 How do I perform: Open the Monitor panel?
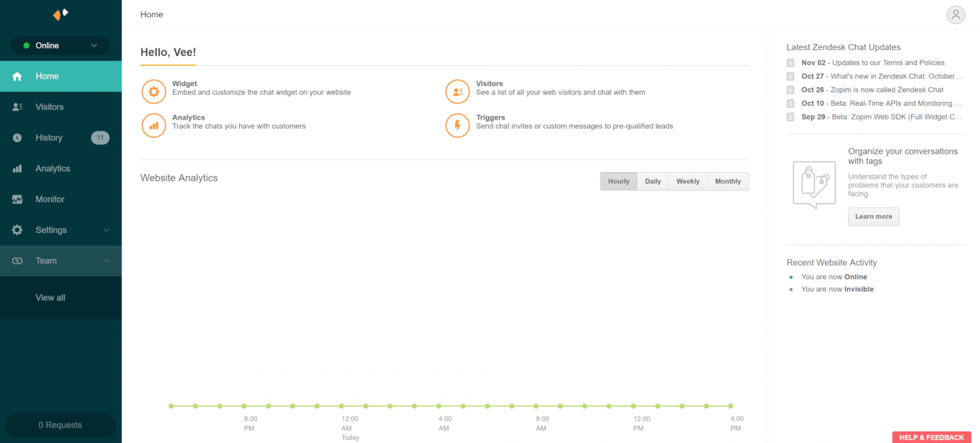[50, 199]
